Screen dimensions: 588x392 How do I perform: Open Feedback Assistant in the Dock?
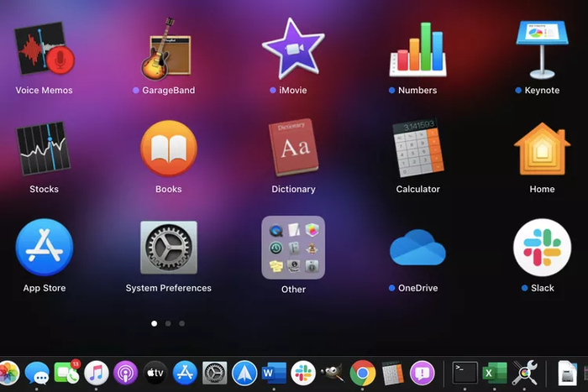(423, 374)
